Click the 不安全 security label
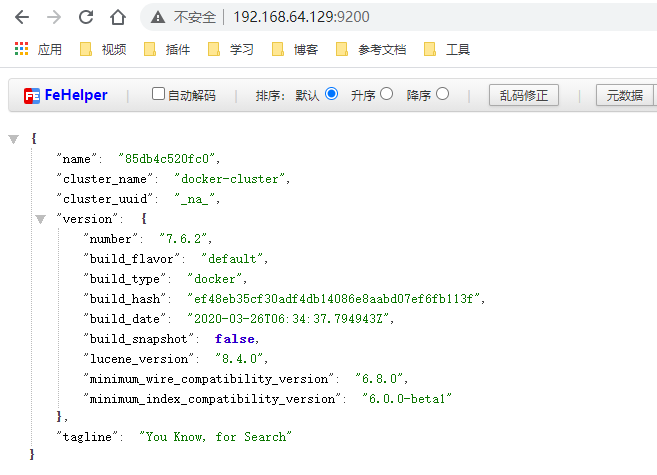This screenshot has height=475, width=657. [195, 17]
